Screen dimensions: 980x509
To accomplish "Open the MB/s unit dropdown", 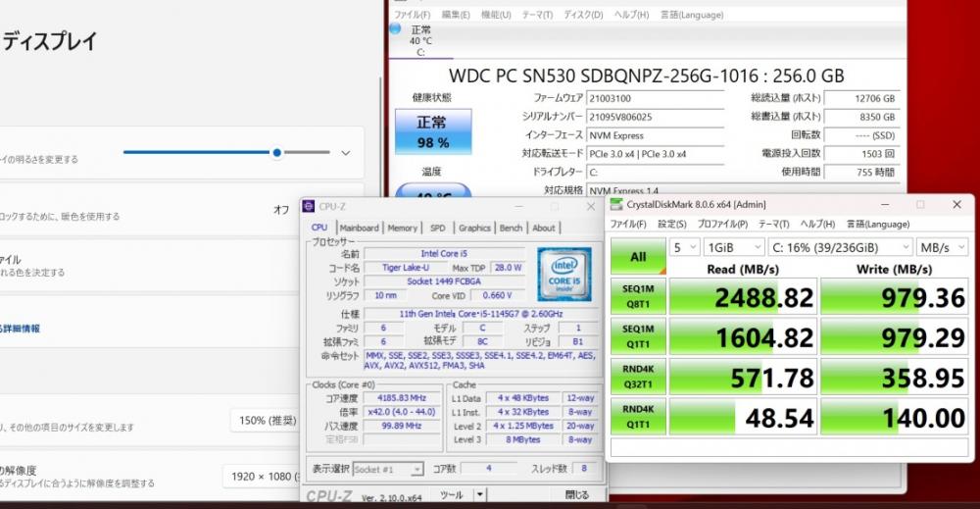I will pos(943,247).
